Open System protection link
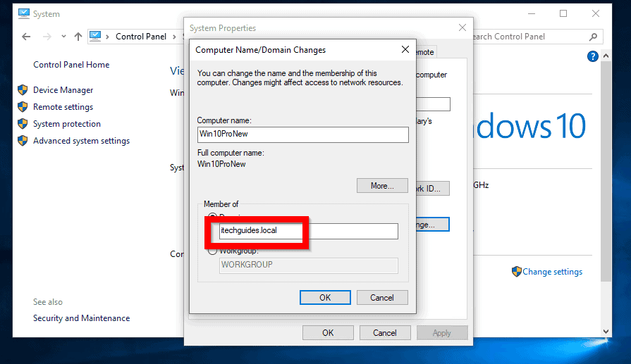This screenshot has width=631, height=364. click(x=67, y=124)
